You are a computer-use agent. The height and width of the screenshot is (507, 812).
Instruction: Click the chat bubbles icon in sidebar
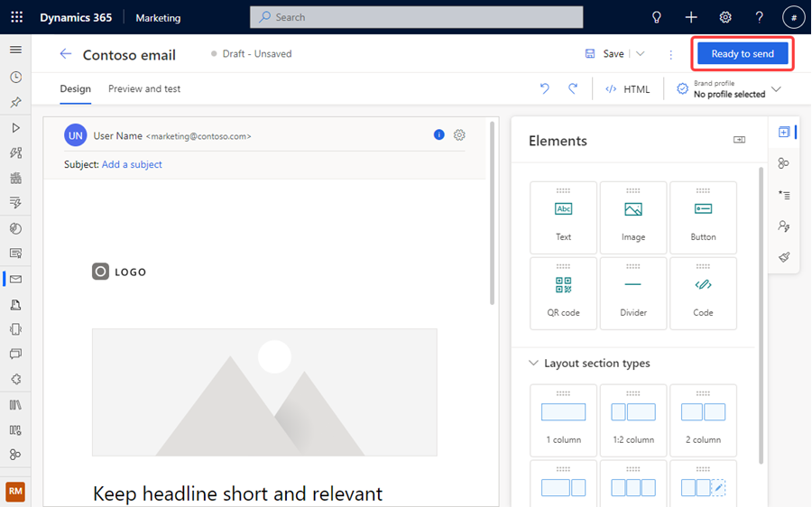[x=15, y=355]
